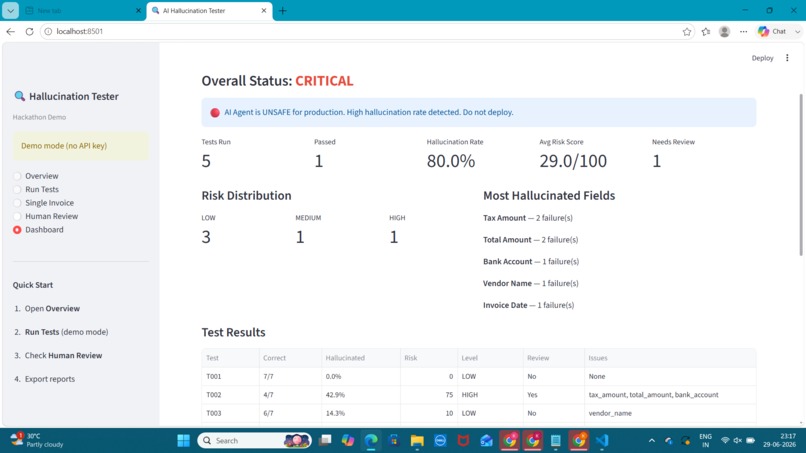Open the tab search dropdown arrow

click(10, 10)
